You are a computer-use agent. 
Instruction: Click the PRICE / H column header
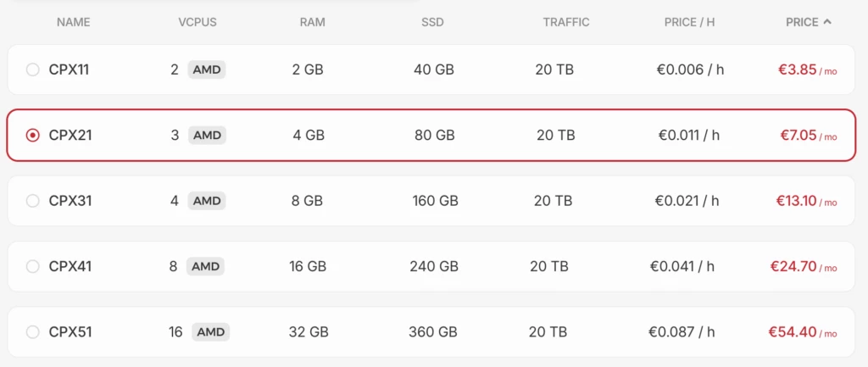pyautogui.click(x=689, y=22)
